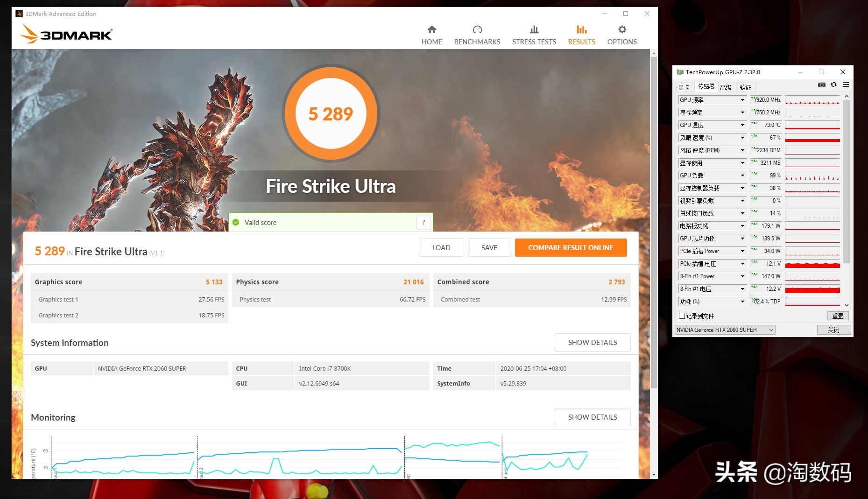Click the GPU 温度 sensor graph
868x499 pixels.
click(x=812, y=125)
